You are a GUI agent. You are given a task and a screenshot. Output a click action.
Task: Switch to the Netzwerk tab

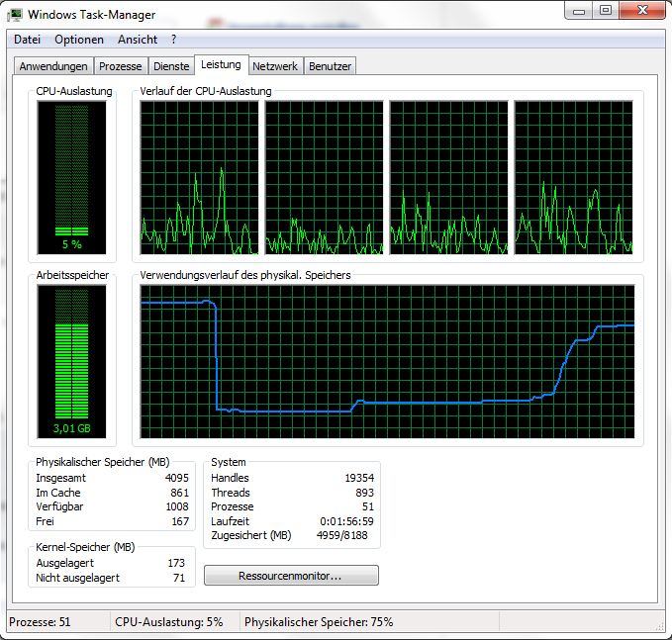(275, 66)
